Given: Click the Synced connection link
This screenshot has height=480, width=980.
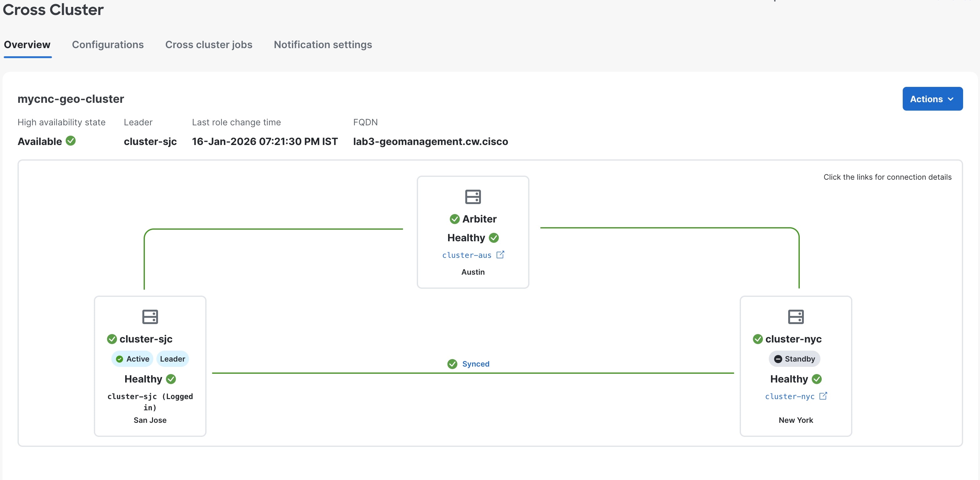Looking at the screenshot, I should point(476,364).
